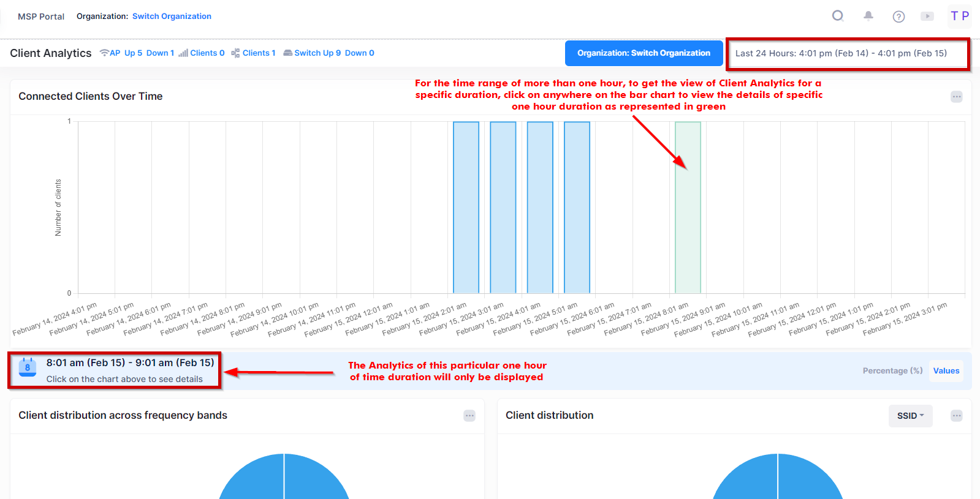Open Connected Clients Over Time options menu
Screen dimensions: 980x499
pos(956,97)
